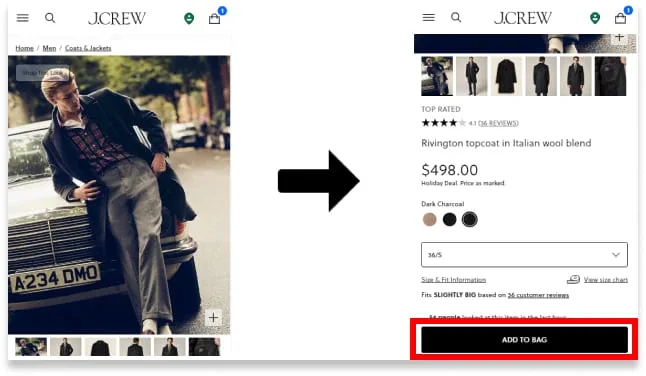Select man-on-car thumbnail in right screen

[x=437, y=76]
